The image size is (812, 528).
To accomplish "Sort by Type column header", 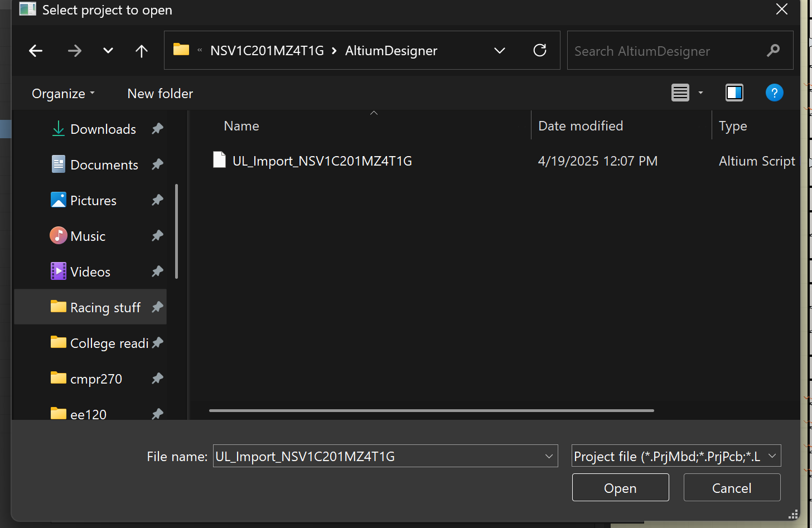I will 733,127.
